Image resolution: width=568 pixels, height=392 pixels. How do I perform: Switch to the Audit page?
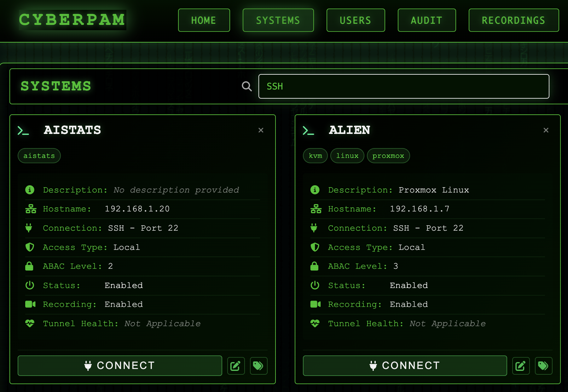(426, 20)
